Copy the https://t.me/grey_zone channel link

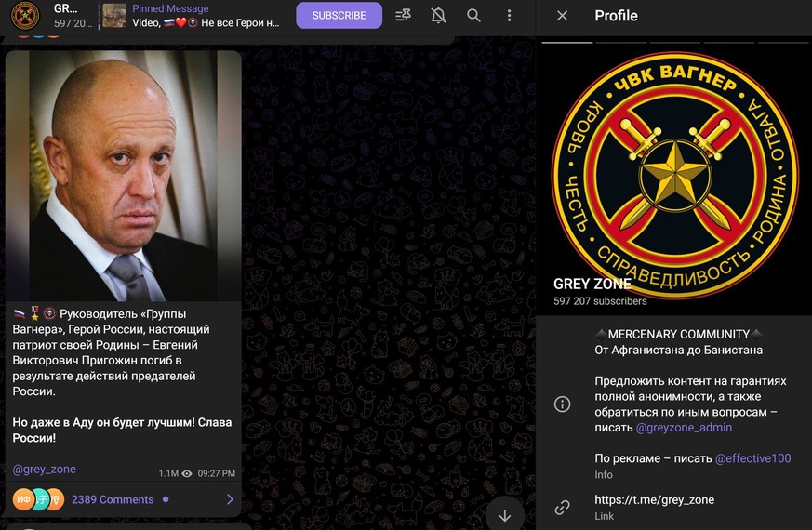(x=654, y=500)
